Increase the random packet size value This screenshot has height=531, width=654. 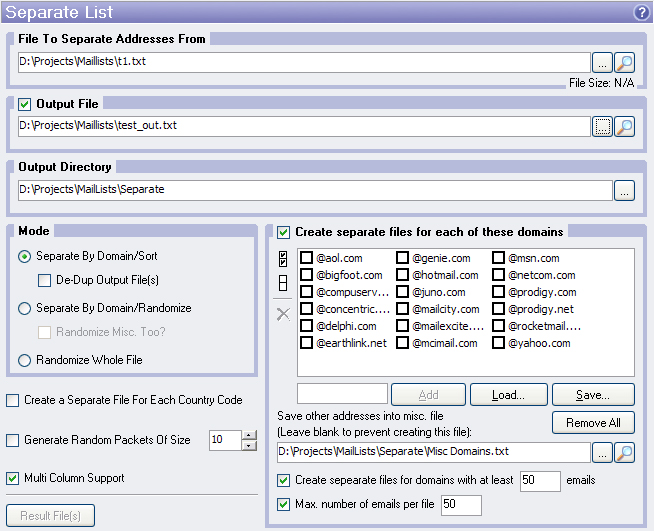(x=249, y=434)
